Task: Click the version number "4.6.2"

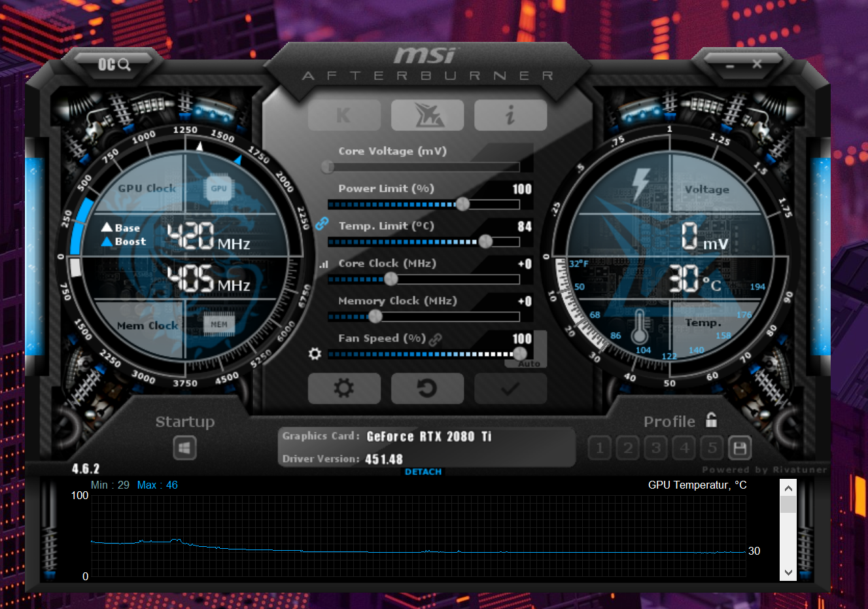Action: pyautogui.click(x=86, y=468)
